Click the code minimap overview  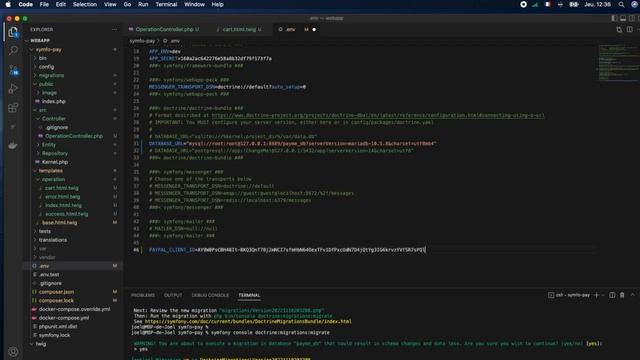coord(618,63)
